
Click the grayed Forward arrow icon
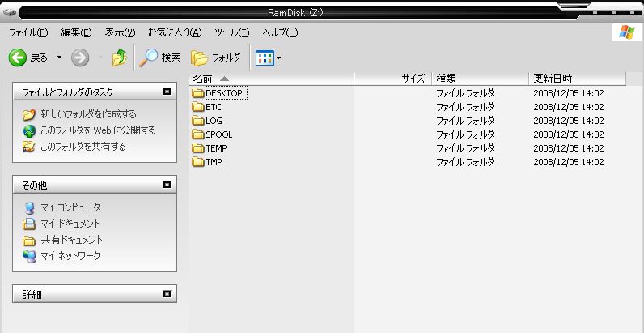point(80,58)
